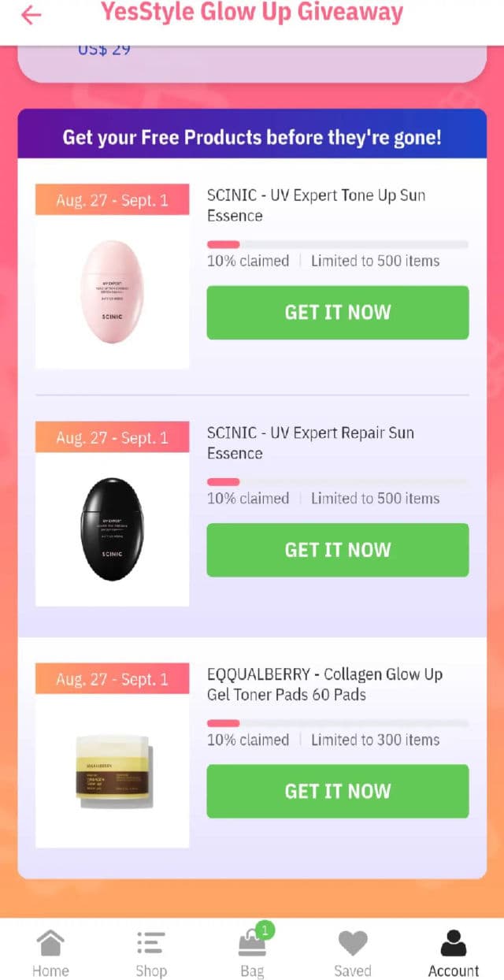Tap the US$ 29 price text
504x980 pixels.
click(104, 50)
